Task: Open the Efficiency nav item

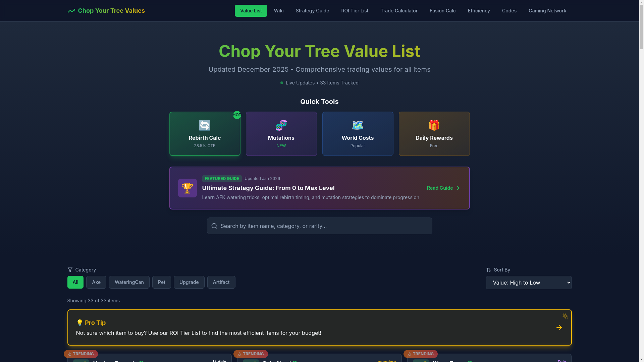Action: tap(479, 11)
